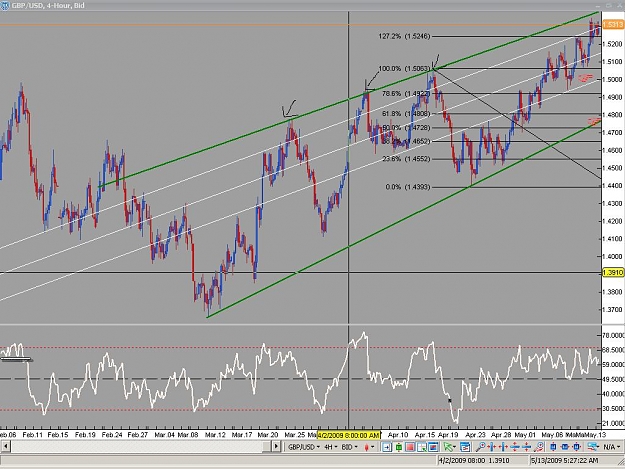
Task: Open the 4H timeframe dropdown
Action: point(330,447)
